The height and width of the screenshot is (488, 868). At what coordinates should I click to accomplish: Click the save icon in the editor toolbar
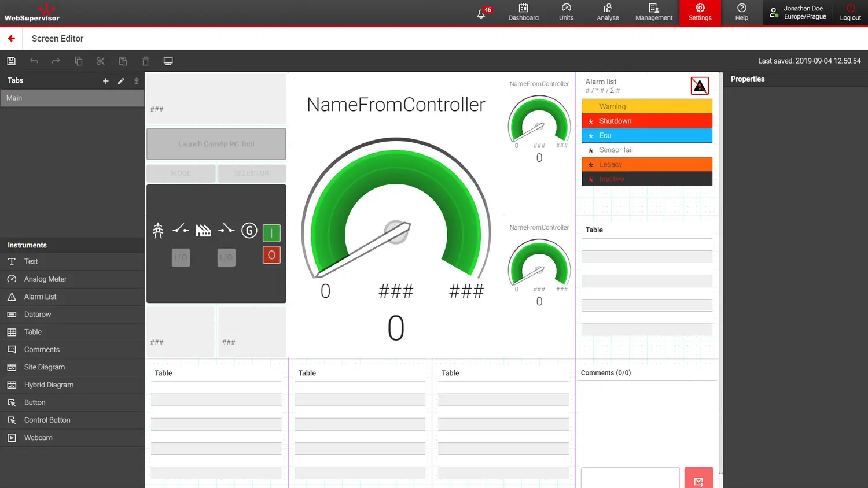[11, 61]
